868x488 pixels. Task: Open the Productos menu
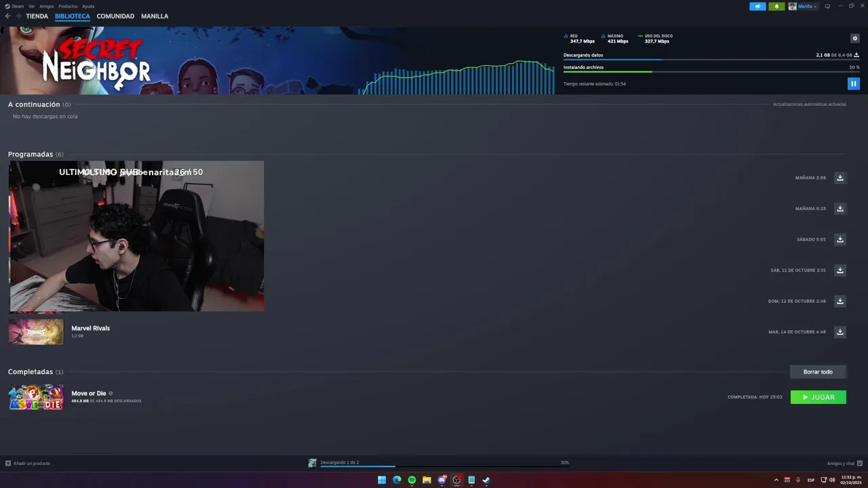pos(68,6)
